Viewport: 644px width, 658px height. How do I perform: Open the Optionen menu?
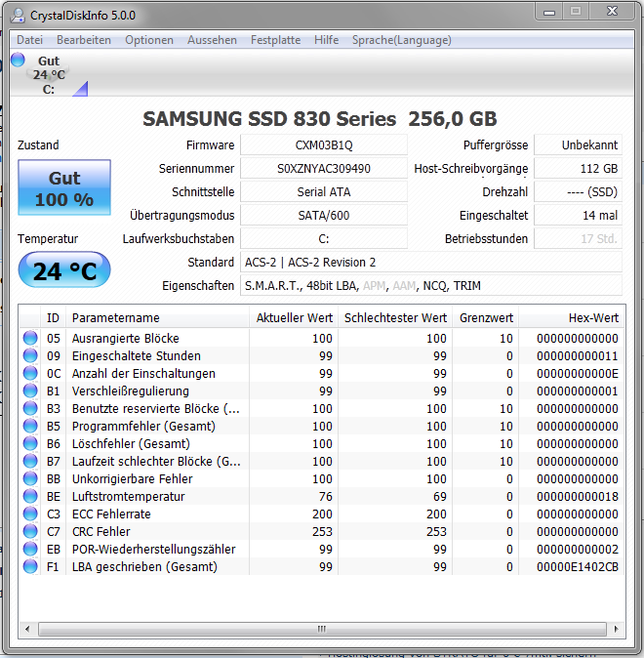(149, 40)
